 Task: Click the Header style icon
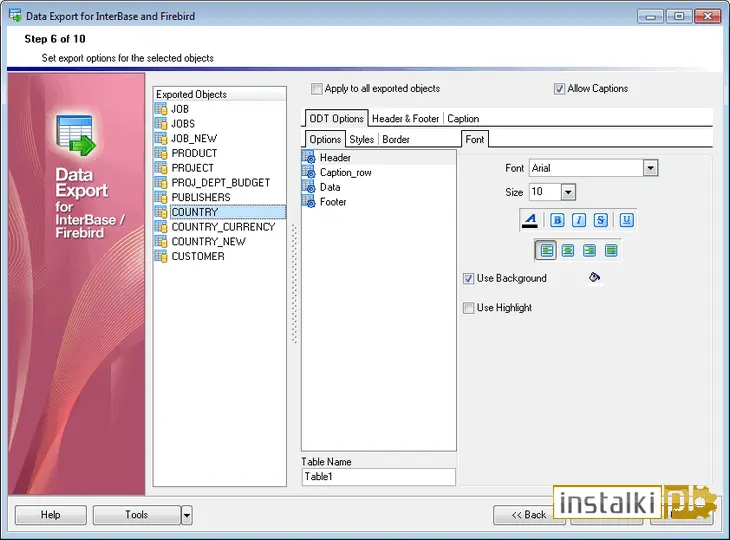tap(309, 157)
